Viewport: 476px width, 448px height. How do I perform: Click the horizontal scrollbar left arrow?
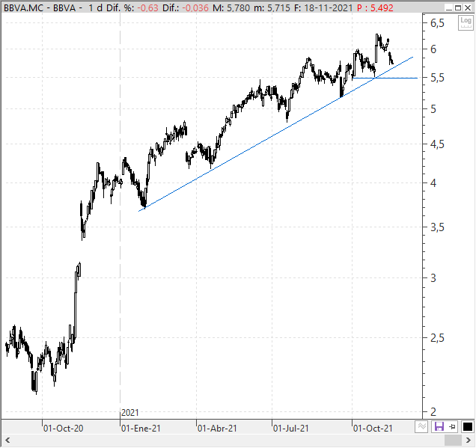coord(7,440)
